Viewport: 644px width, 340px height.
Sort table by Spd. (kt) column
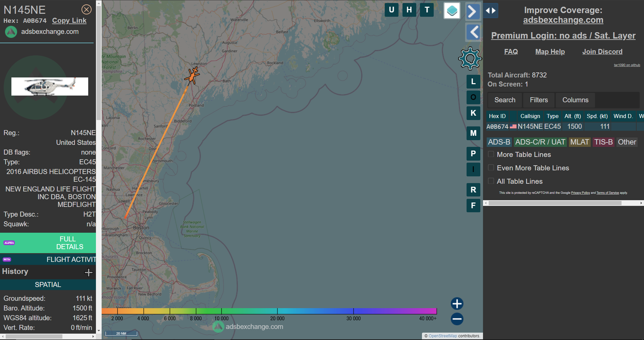(x=597, y=116)
